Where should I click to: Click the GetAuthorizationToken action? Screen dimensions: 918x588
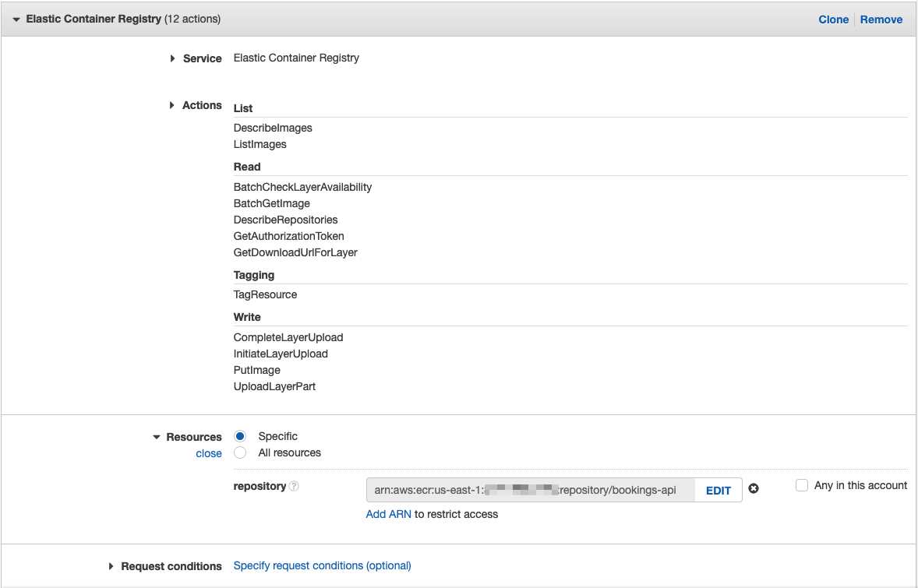(x=288, y=237)
